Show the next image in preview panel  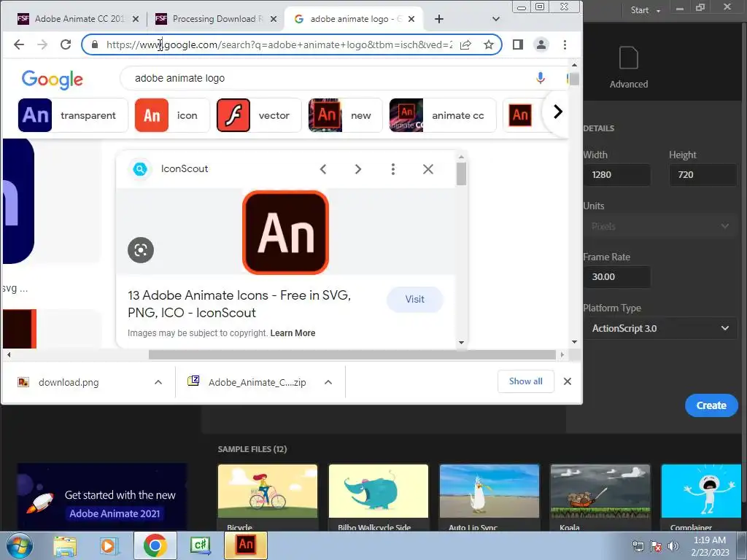[357, 169]
